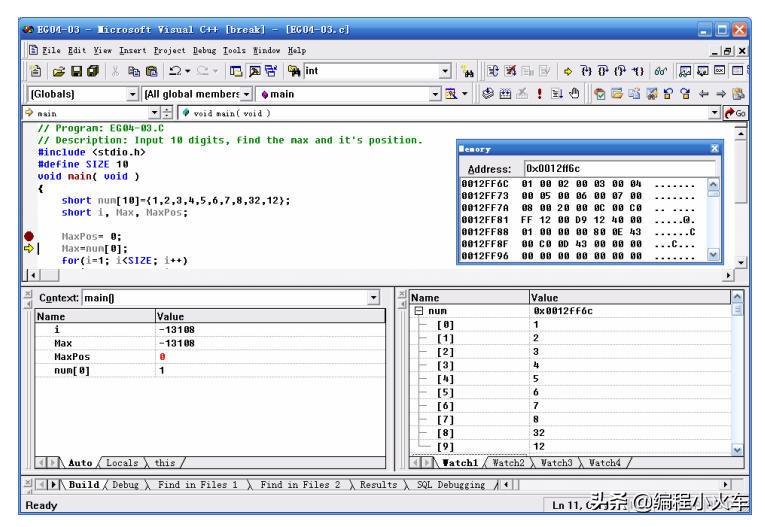Click the QuickWatch glasses icon
Screen dimensions: 765x527
tap(661, 71)
